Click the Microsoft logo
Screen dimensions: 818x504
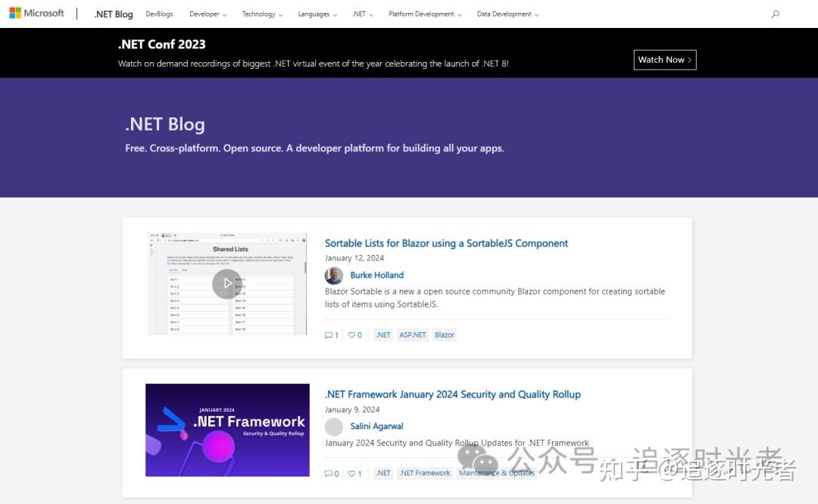36,12
